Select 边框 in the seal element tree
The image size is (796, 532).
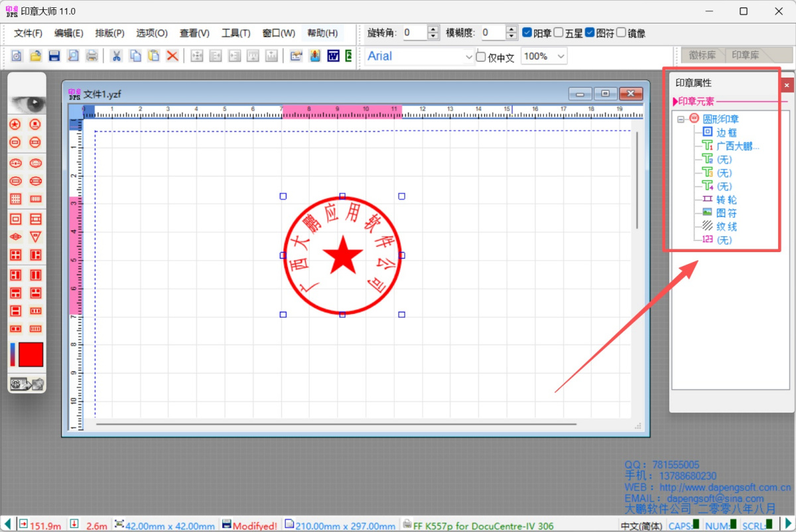(726, 133)
